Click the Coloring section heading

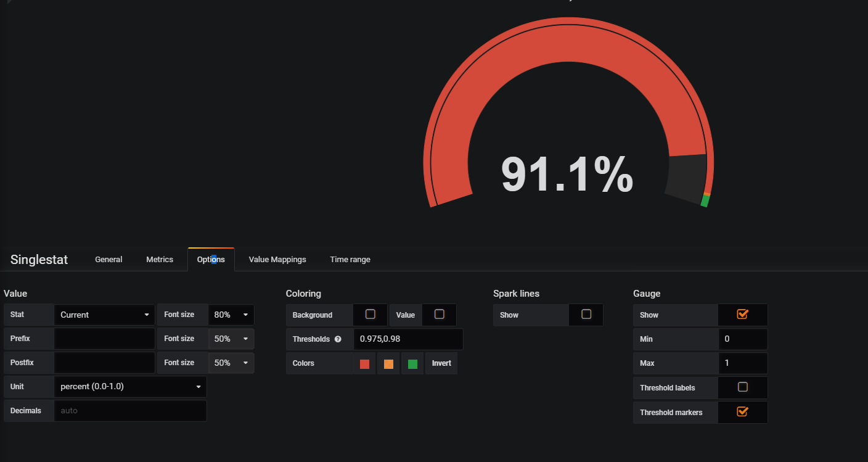[303, 294]
